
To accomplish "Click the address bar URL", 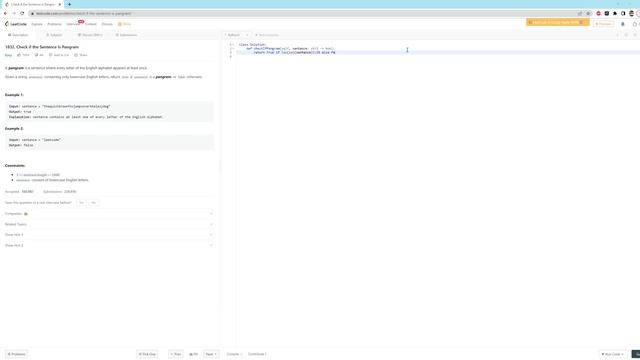I will 84,13.
